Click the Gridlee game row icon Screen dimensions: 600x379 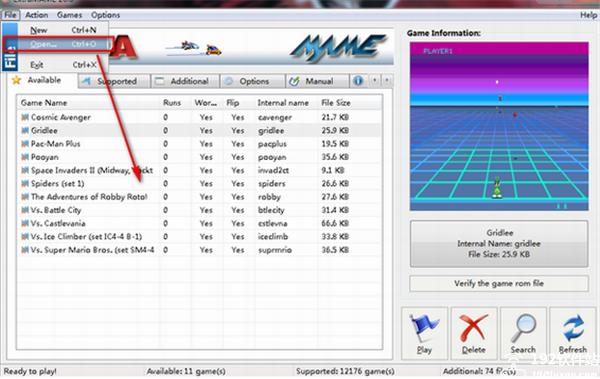[x=25, y=131]
